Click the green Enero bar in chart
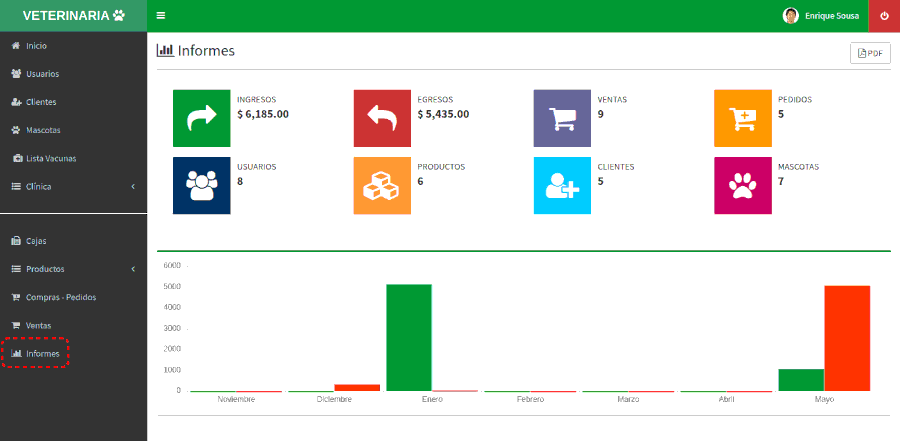Viewport: 900px width, 441px height. coord(408,337)
